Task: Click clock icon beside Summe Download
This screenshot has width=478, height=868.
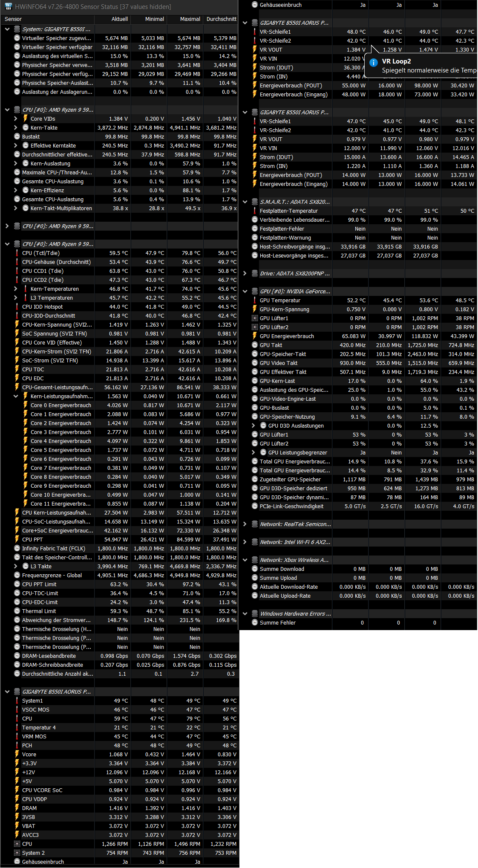Action: pos(255,569)
